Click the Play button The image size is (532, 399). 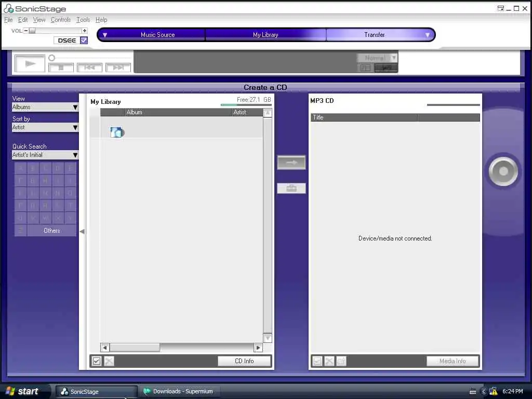(30, 63)
